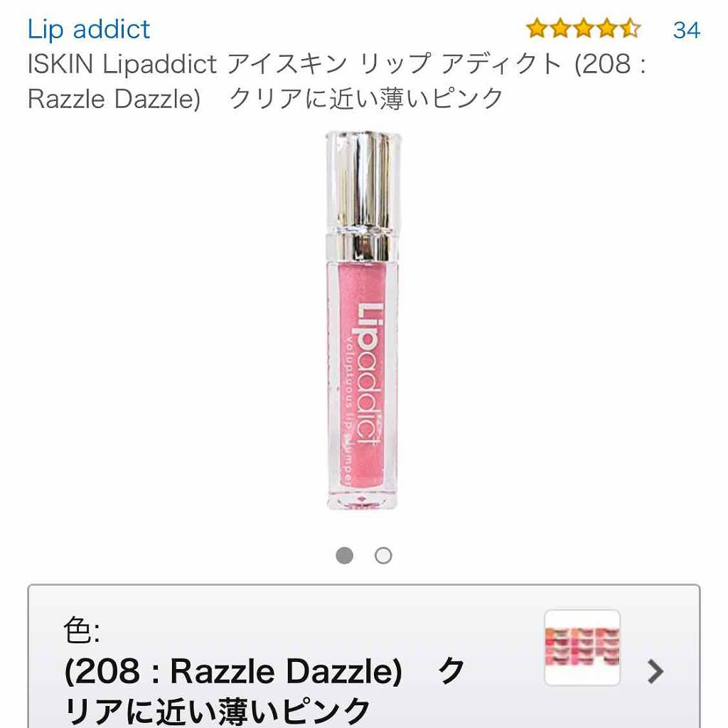Tap the first gold rating star
728x728 pixels.
click(537, 28)
